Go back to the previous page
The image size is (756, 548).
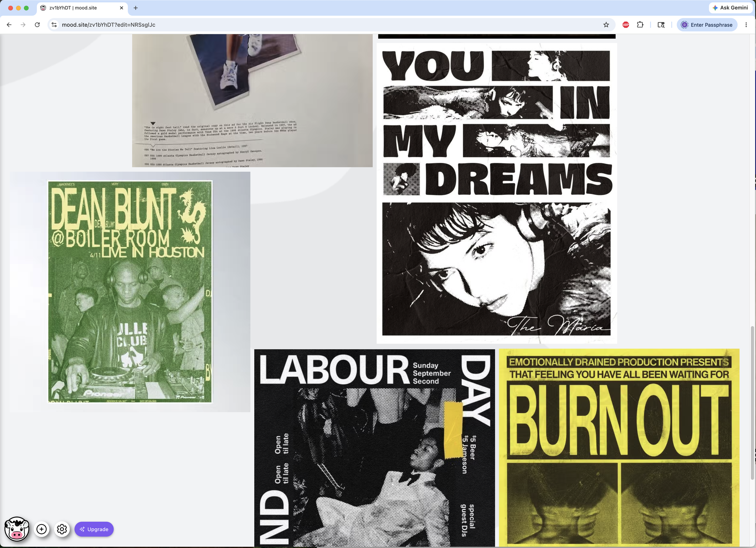[x=9, y=25]
